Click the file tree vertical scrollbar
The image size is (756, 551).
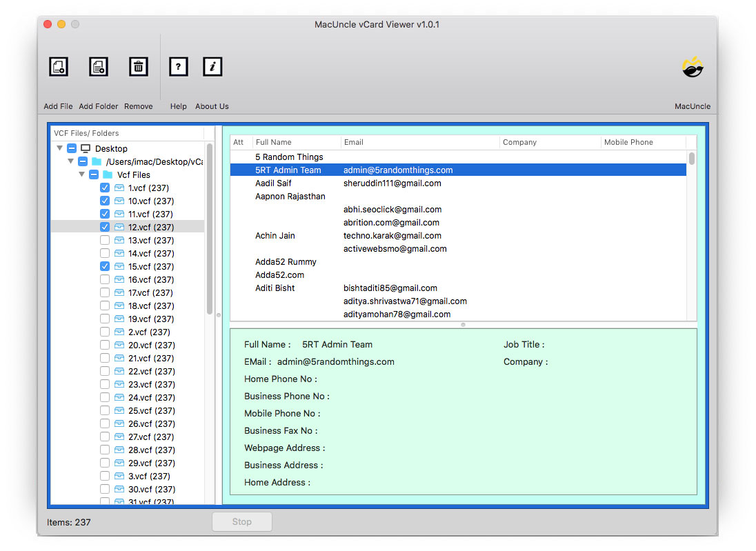coord(210,229)
